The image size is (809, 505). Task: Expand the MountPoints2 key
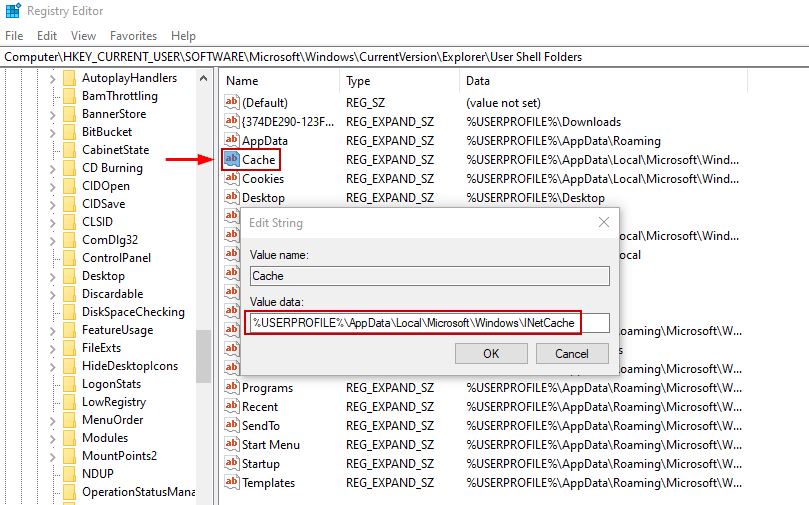tap(53, 457)
